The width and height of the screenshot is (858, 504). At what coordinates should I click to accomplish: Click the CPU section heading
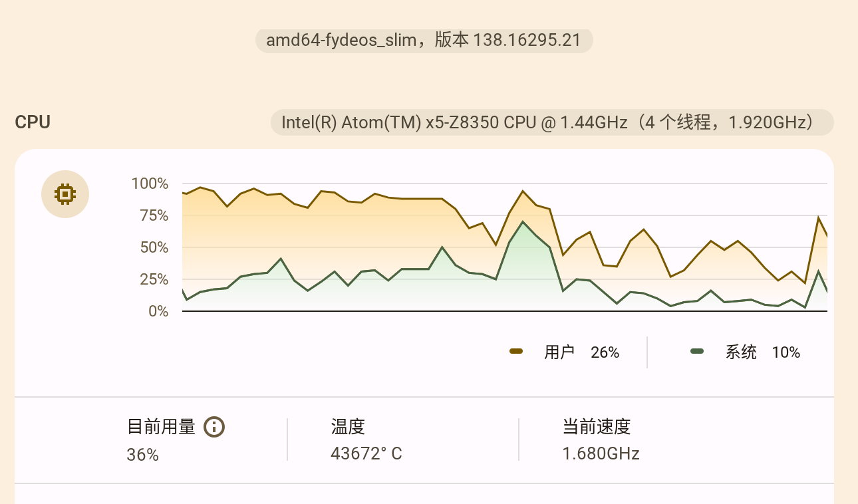(x=33, y=122)
